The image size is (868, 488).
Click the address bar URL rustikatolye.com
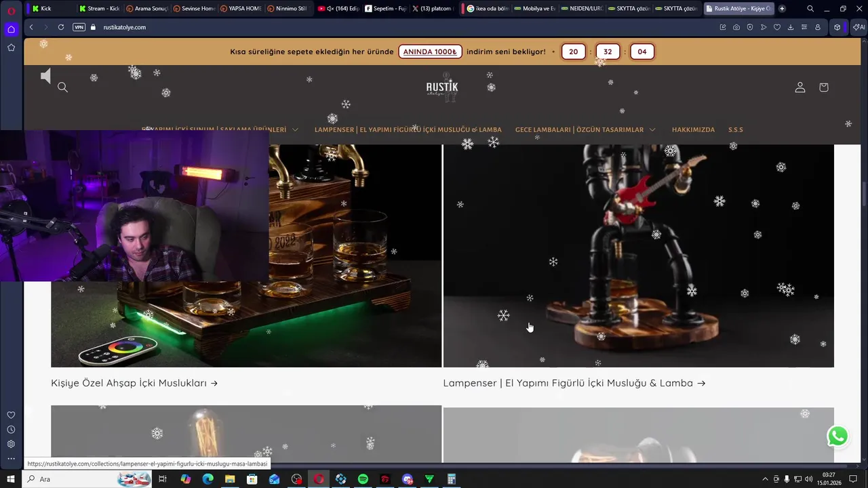pos(124,27)
